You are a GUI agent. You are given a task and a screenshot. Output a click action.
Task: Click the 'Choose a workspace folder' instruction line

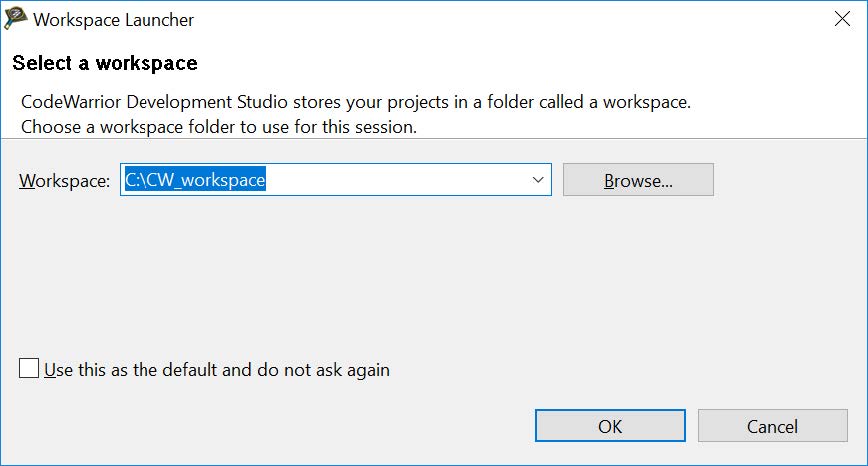(218, 127)
